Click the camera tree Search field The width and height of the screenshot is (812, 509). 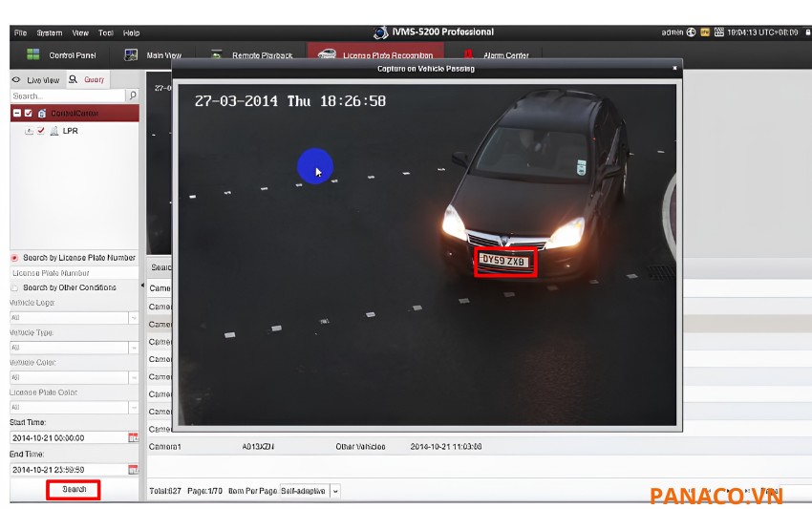tap(68, 95)
